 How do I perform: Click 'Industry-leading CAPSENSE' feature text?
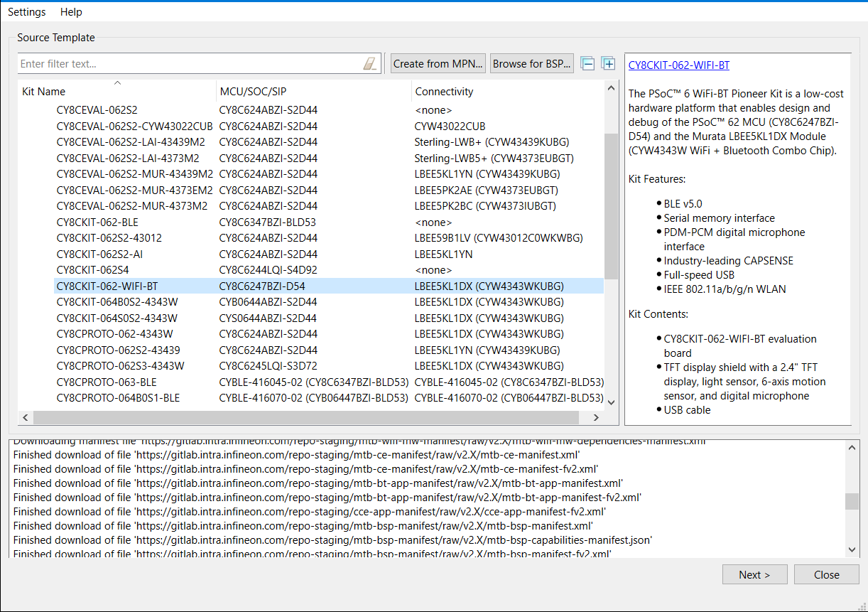729,260
